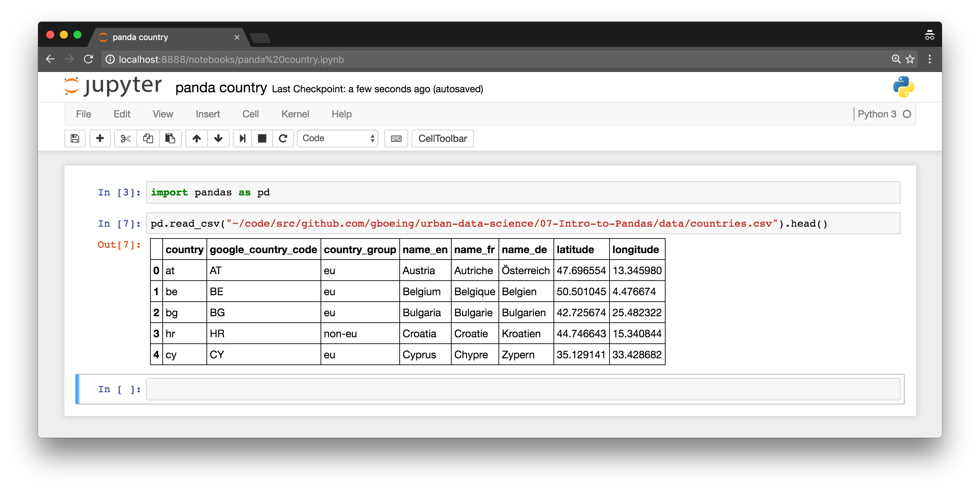Click the CellToolbar button
Image resolution: width=980 pixels, height=492 pixels.
click(x=442, y=138)
